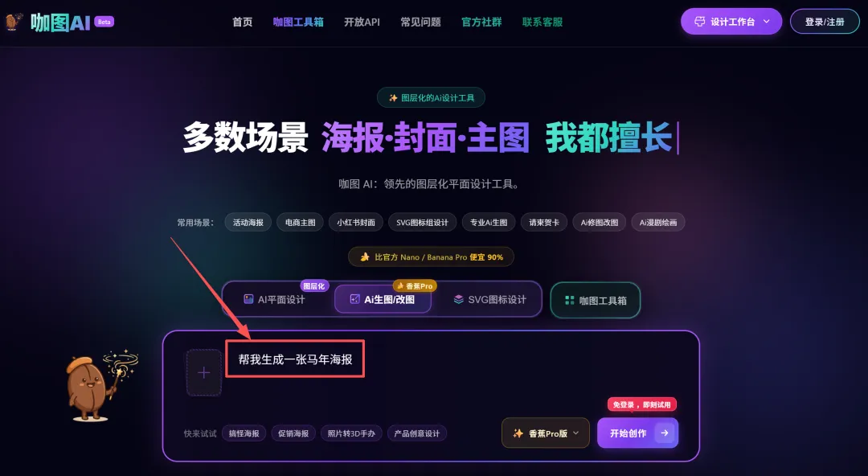
Task: Try the 照片转3D手办 quick prompt
Action: 351,433
